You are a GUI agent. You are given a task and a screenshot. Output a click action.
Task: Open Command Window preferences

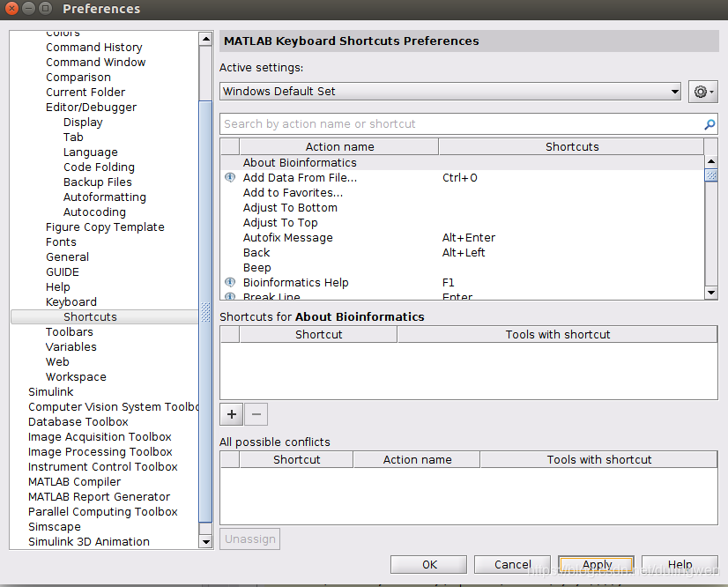click(x=96, y=63)
